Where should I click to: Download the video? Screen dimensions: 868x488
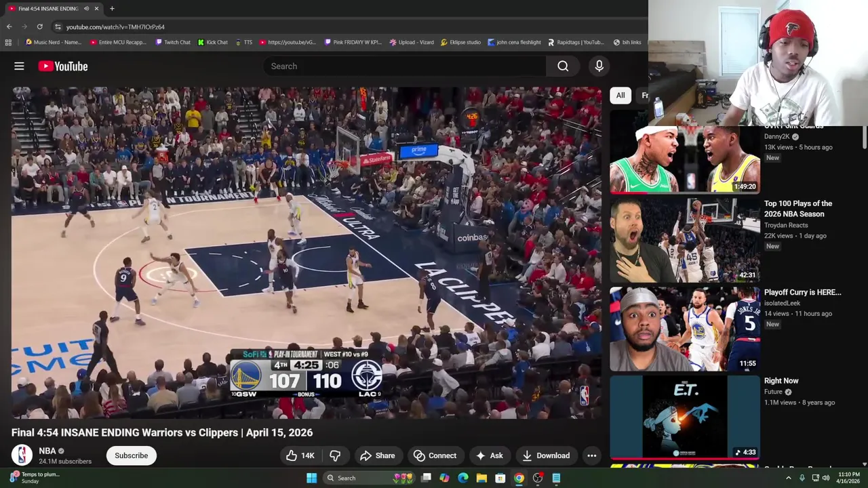click(x=546, y=455)
